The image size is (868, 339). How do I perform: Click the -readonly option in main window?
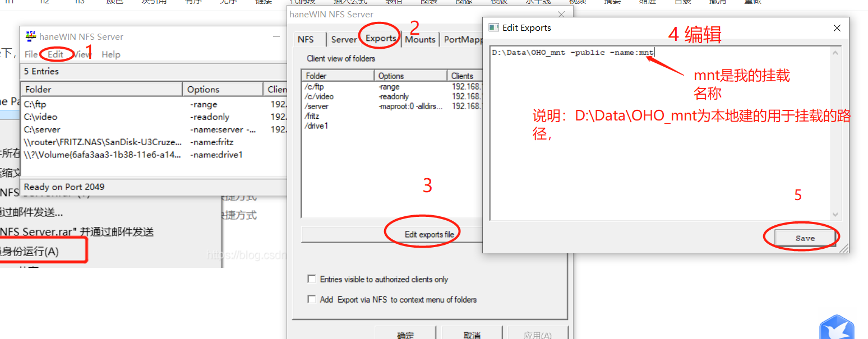[x=210, y=117]
